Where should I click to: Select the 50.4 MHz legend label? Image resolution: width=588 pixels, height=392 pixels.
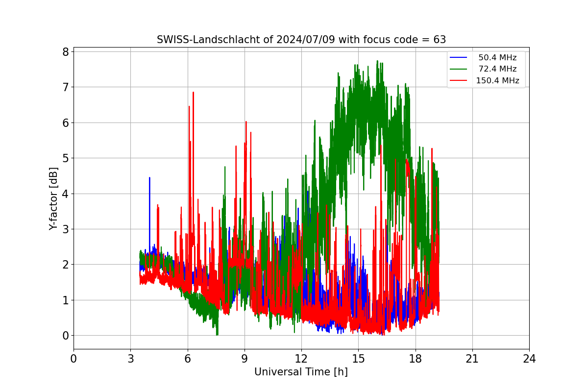pos(497,58)
